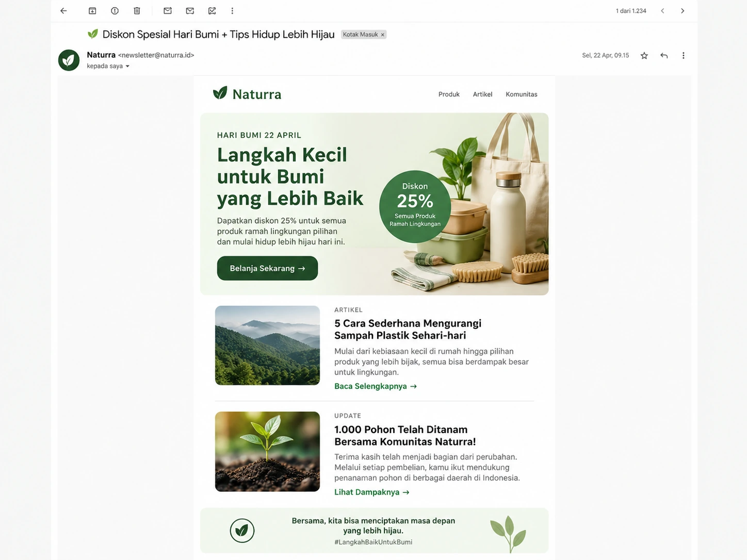The height and width of the screenshot is (560, 747).
Task: Open the Komunitas navigation link
Action: 522,94
